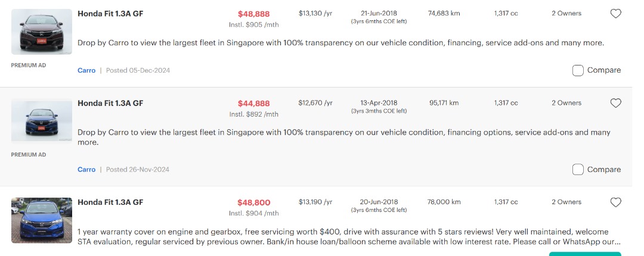Click the $44,888 price
The height and width of the screenshot is (256, 644).
[x=253, y=104]
